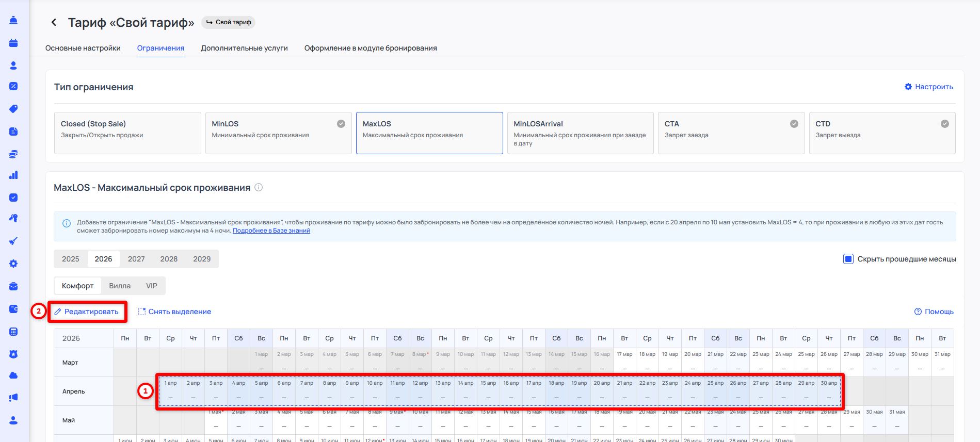Click the 'Редактировать' button
Viewport: 980px width, 442px height.
coord(87,312)
